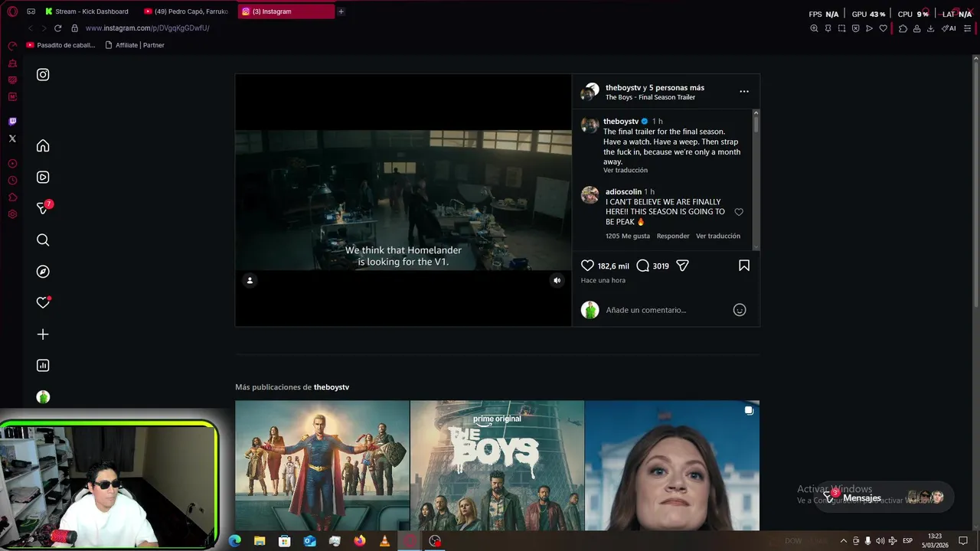
Task: Click Responder under adioscolin's comment
Action: coord(673,236)
